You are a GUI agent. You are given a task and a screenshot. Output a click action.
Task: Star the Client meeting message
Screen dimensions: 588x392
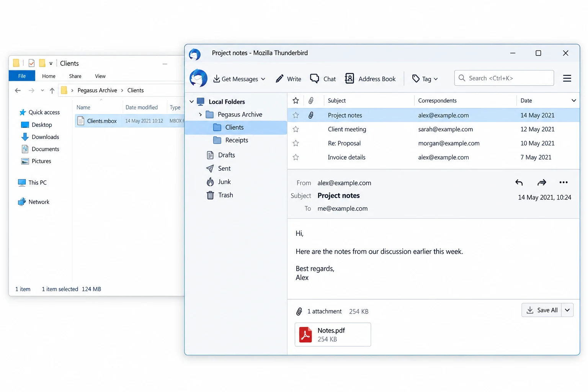tap(296, 129)
